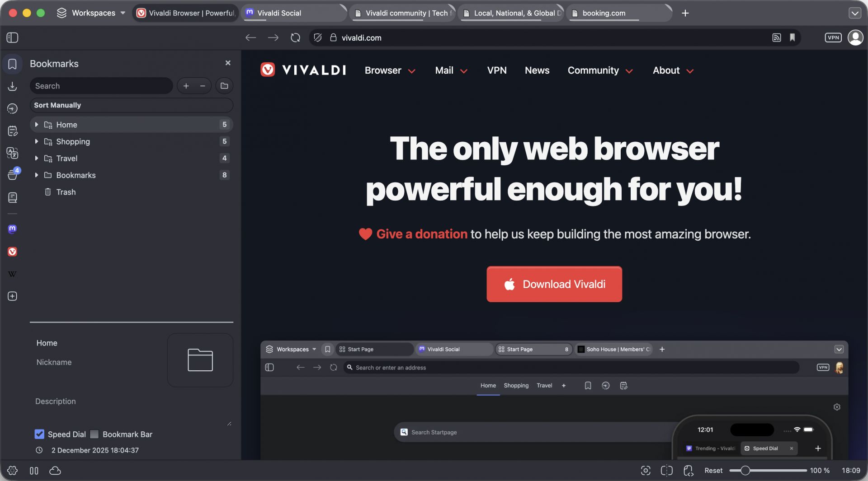Screen dimensions: 868x481
Task: Toggle the VPN button in address bar
Action: [833, 37]
